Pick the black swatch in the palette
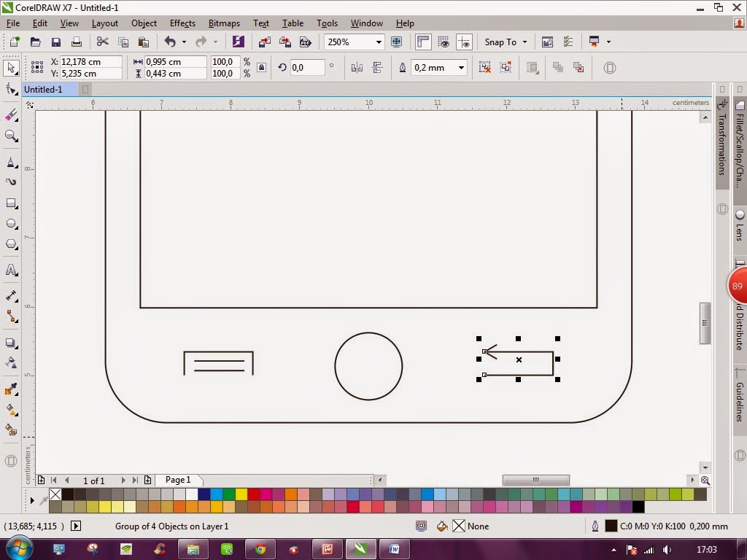 click(x=68, y=494)
